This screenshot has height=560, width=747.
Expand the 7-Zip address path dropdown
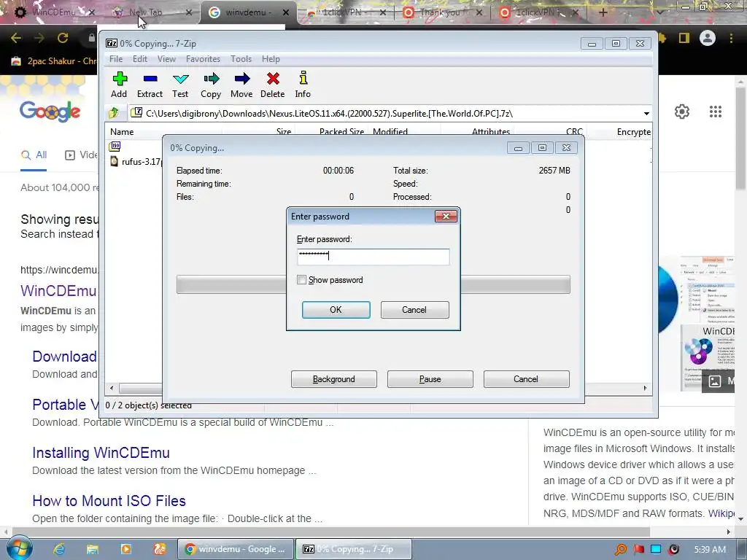click(x=646, y=113)
